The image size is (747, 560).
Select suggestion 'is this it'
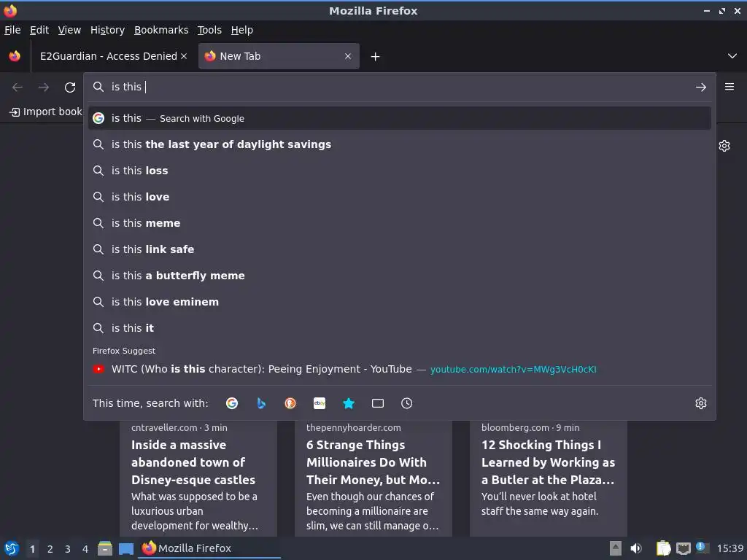click(400, 327)
